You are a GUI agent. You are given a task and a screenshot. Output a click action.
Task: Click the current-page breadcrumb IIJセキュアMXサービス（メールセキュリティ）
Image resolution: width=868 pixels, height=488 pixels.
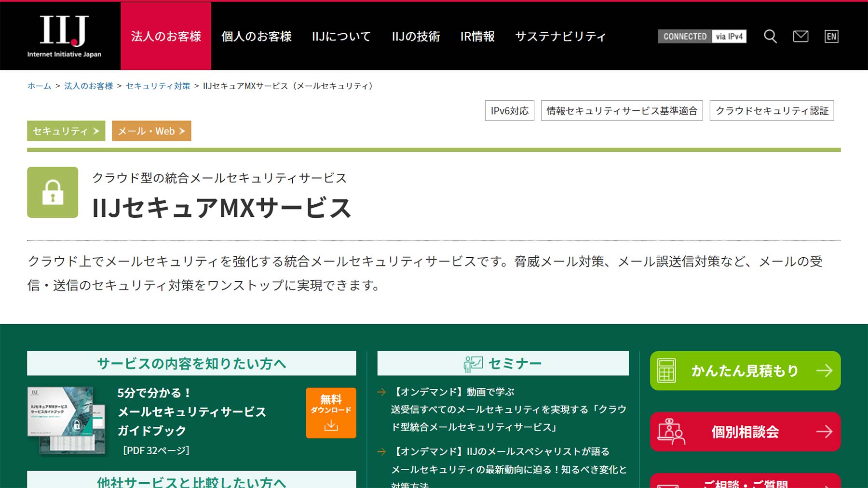click(x=289, y=86)
